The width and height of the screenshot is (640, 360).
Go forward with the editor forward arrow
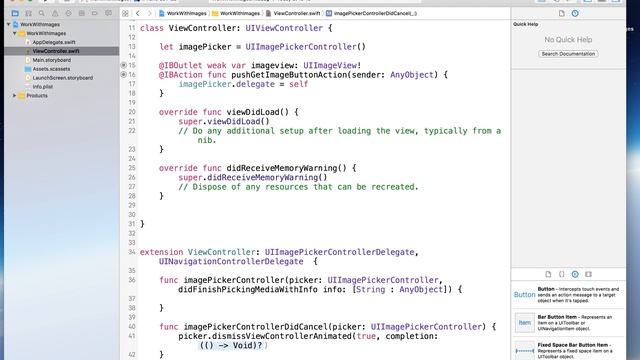(149, 13)
